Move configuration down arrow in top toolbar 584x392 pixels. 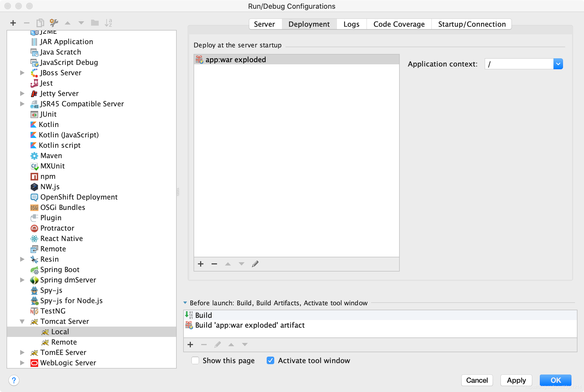click(81, 23)
